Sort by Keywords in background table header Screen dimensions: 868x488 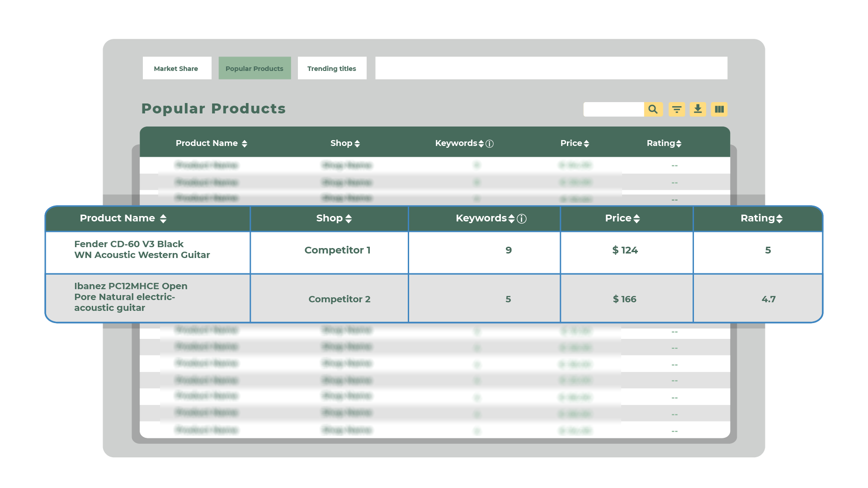pyautogui.click(x=481, y=144)
